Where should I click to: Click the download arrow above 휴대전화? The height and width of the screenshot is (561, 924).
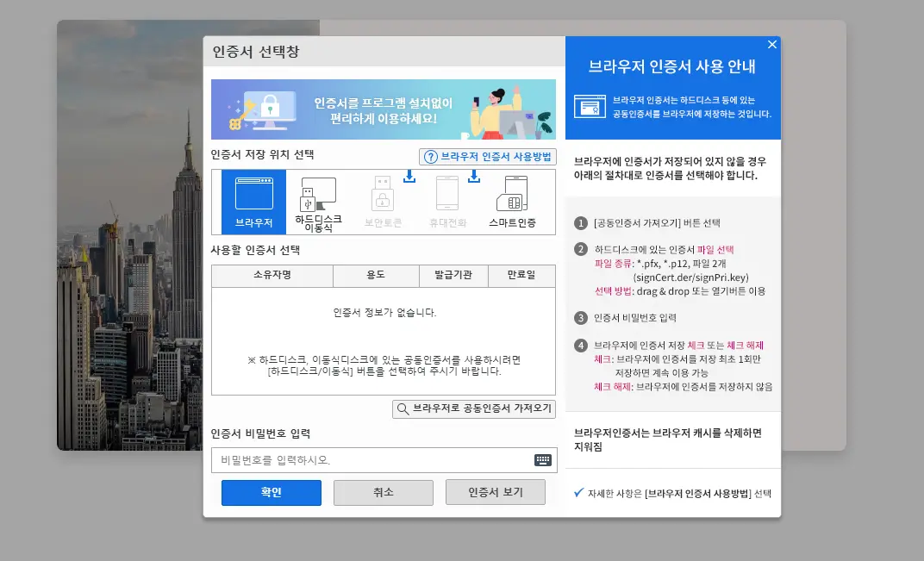click(x=475, y=178)
